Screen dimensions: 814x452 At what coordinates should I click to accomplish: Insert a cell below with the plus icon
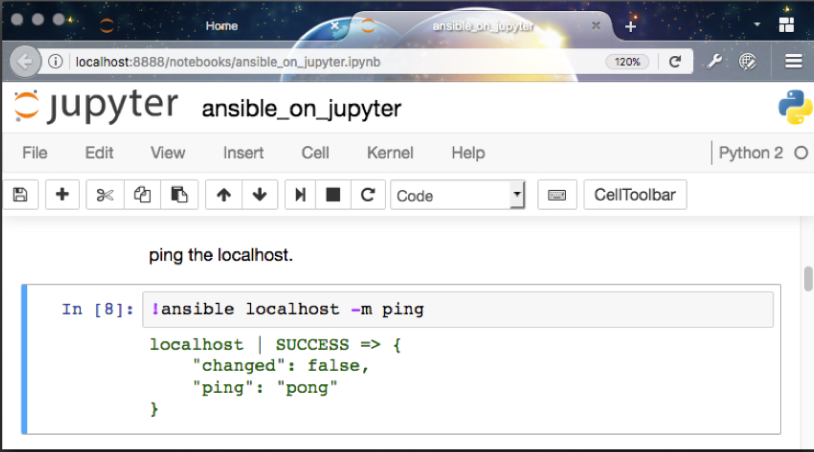[62, 195]
